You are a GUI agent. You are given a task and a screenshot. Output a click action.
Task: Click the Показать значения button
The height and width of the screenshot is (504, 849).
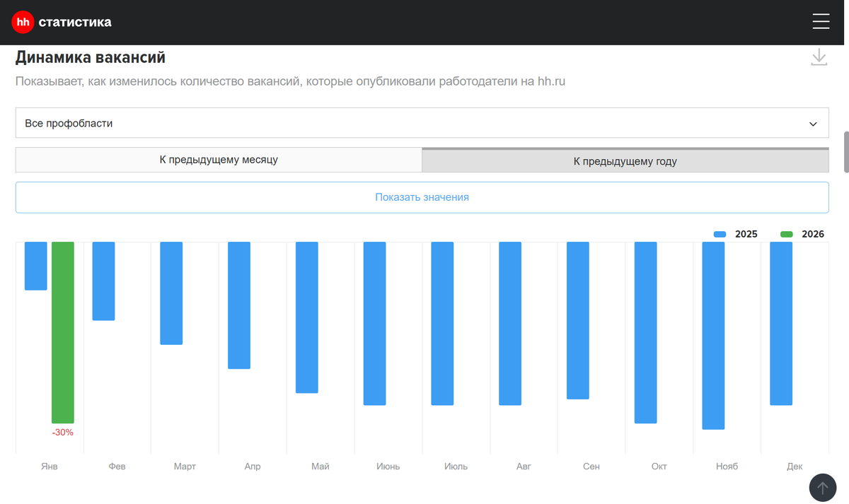(x=422, y=197)
